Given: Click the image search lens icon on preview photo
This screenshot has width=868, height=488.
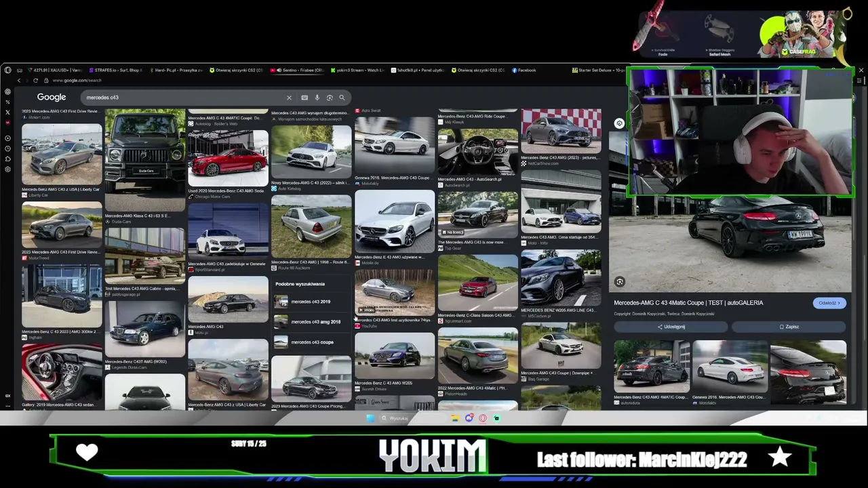Looking at the screenshot, I should point(619,282).
